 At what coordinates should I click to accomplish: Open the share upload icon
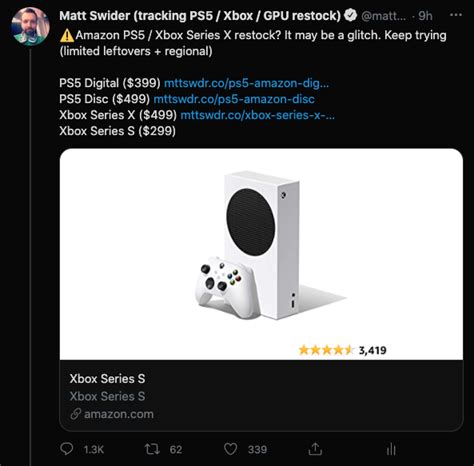(x=315, y=449)
